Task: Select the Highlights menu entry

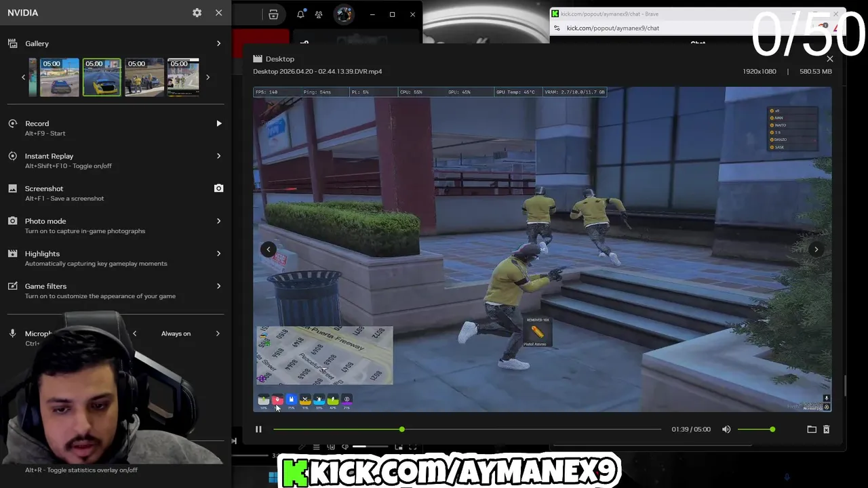Action: [x=115, y=258]
